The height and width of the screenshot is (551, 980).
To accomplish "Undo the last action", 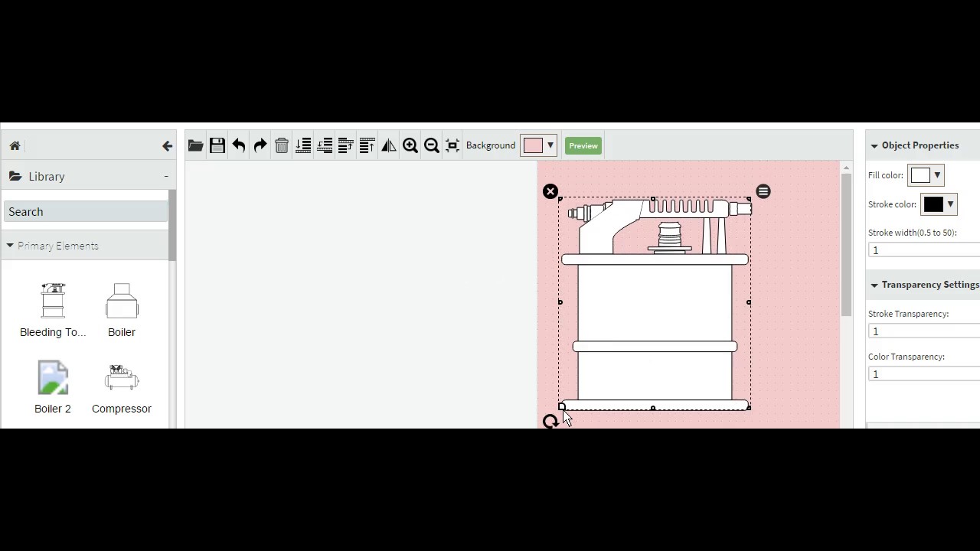I will (x=239, y=145).
